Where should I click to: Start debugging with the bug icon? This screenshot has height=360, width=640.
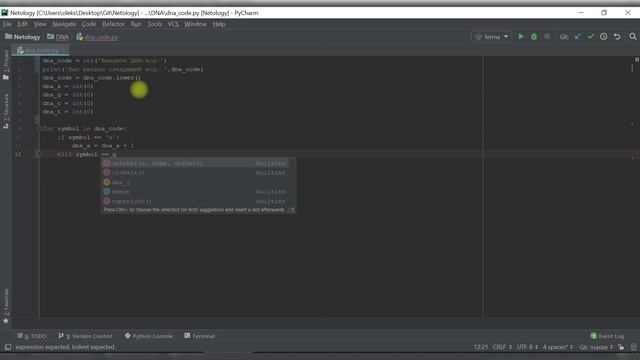click(x=534, y=37)
